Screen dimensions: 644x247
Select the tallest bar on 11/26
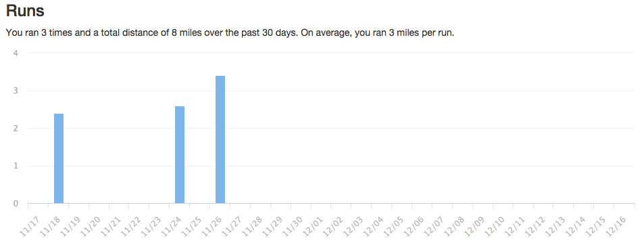[x=220, y=139]
